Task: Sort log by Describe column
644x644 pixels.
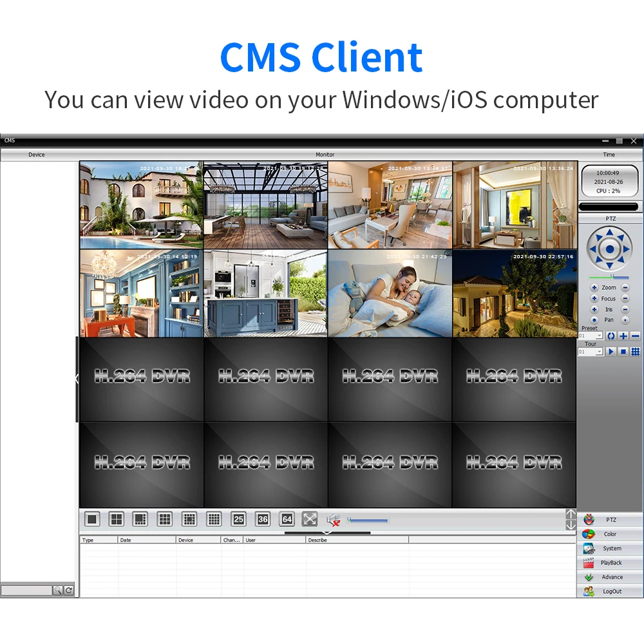Action: (x=357, y=540)
